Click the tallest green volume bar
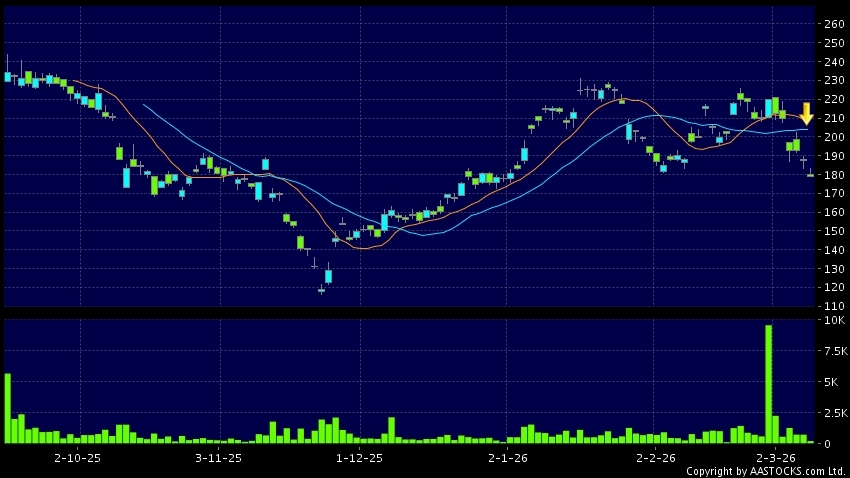This screenshot has width=850, height=478. tap(769, 384)
